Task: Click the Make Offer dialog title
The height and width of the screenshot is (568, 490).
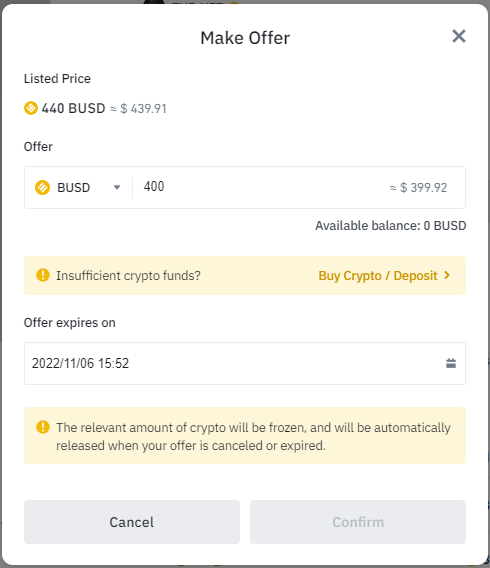Action: [x=245, y=38]
